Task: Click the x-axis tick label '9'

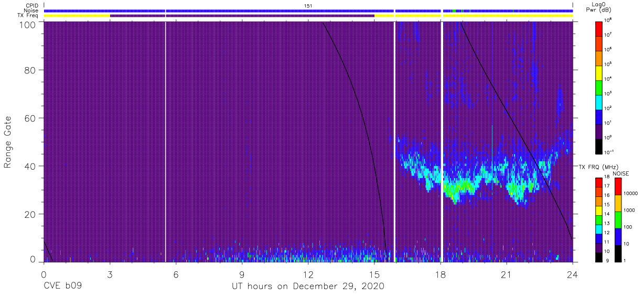Action: click(242, 274)
